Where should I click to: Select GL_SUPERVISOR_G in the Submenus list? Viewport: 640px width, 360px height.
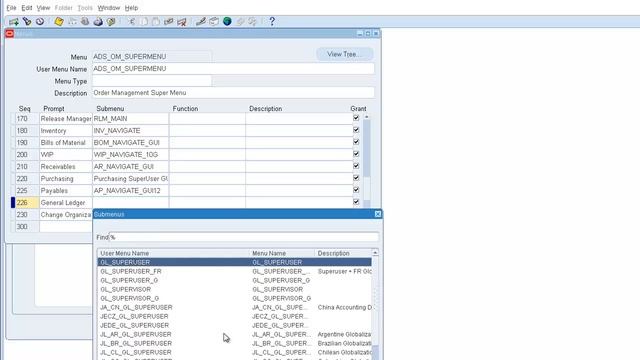point(234,298)
